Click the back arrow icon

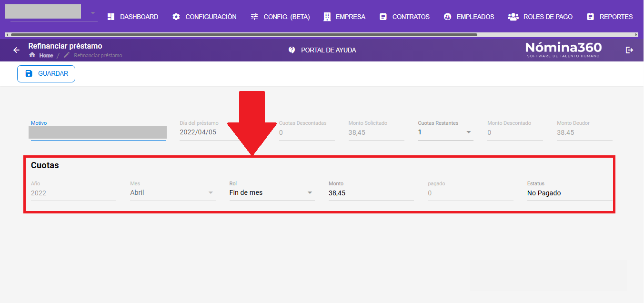pyautogui.click(x=17, y=50)
